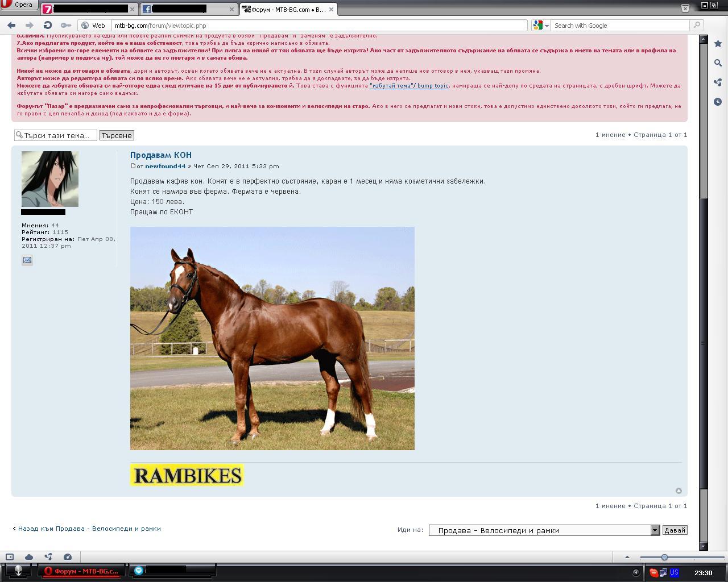
Task: Open the sidebar Search panel magnifier
Action: click(x=718, y=63)
